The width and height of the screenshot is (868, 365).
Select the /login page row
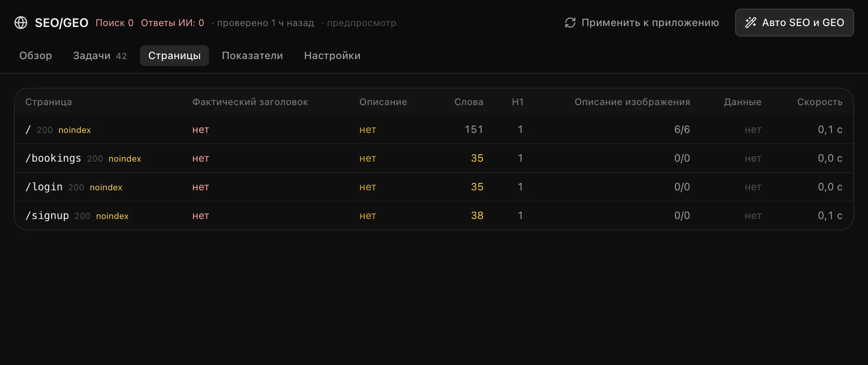[x=434, y=187]
